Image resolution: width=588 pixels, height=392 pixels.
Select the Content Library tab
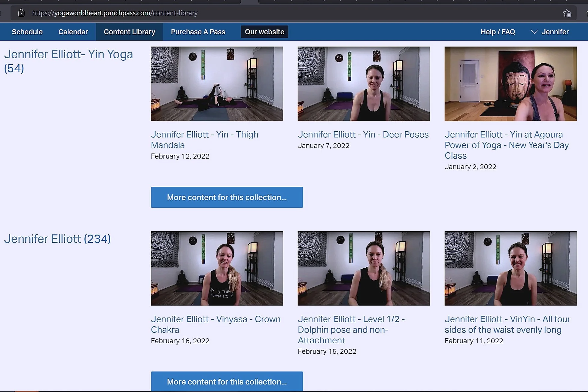click(x=129, y=32)
